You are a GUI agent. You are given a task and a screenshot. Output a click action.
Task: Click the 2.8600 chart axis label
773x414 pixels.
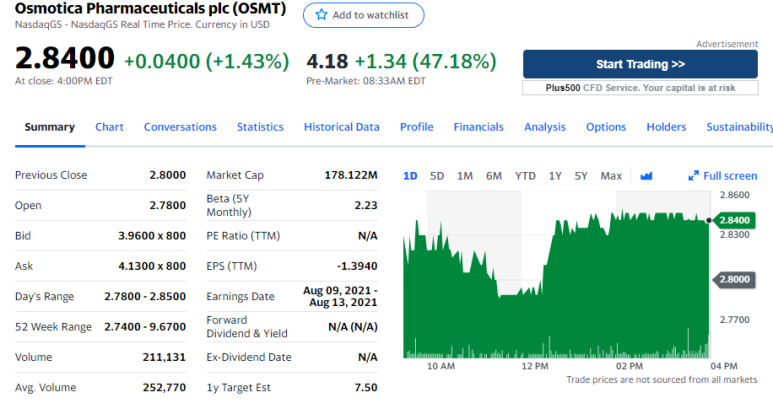[x=735, y=195]
